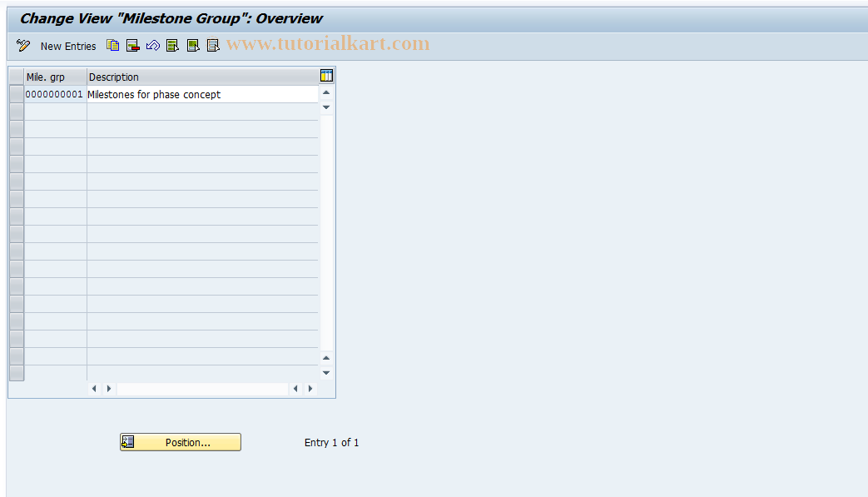Click the Delete entry icon
Screen dimensions: 868x497
pos(133,46)
